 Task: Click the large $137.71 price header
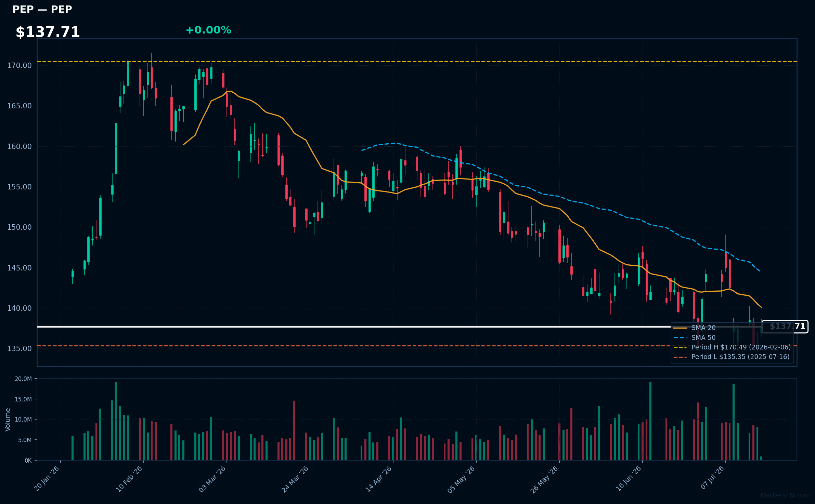[48, 32]
